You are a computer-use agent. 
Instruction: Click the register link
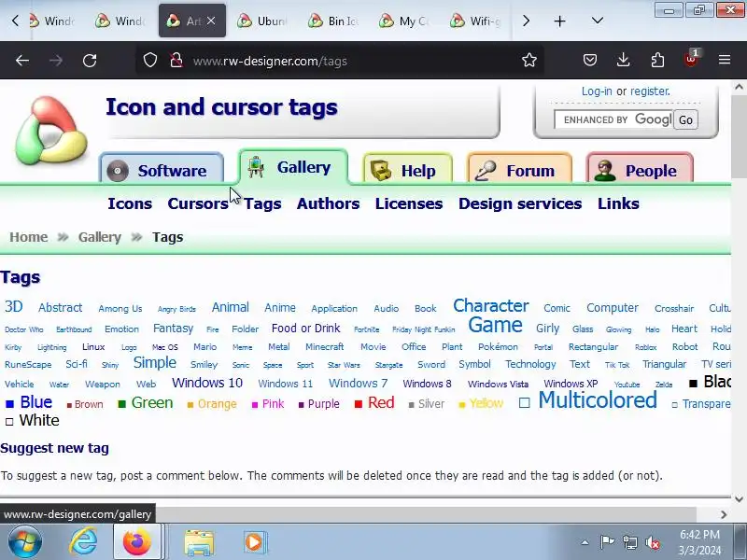tap(650, 91)
